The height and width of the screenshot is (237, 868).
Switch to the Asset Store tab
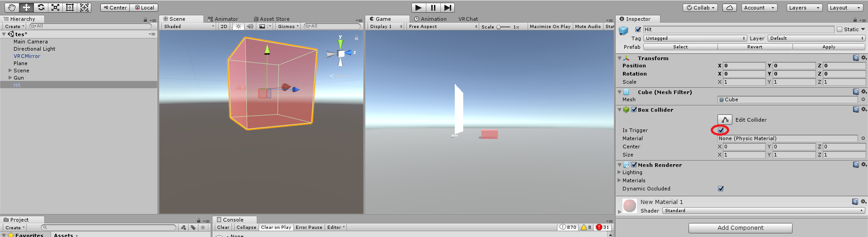click(x=272, y=19)
